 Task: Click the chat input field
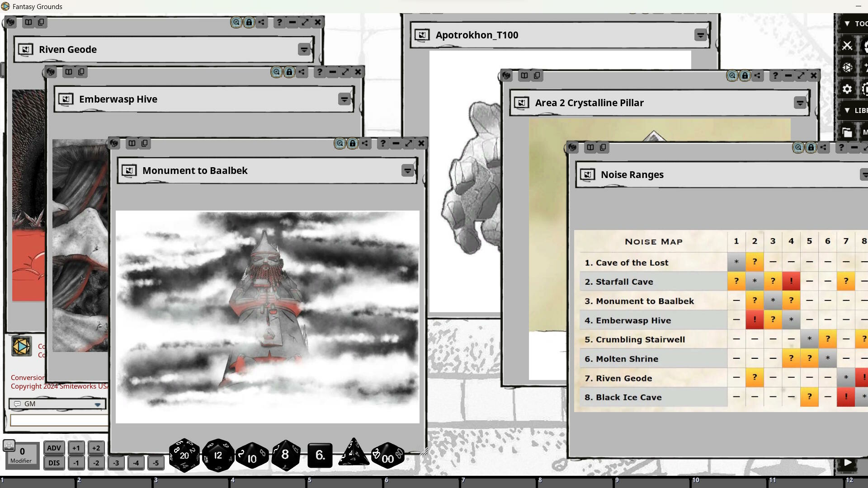[59, 420]
